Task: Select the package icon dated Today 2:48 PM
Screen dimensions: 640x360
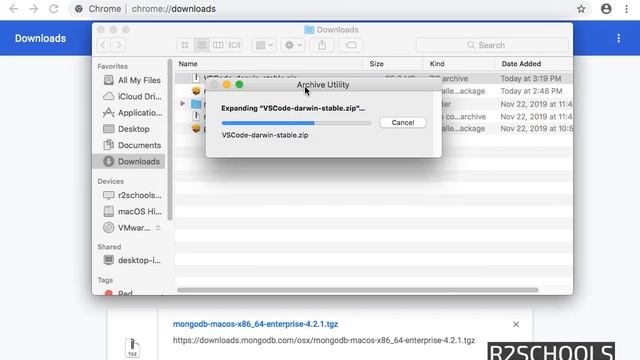Action: [x=196, y=91]
